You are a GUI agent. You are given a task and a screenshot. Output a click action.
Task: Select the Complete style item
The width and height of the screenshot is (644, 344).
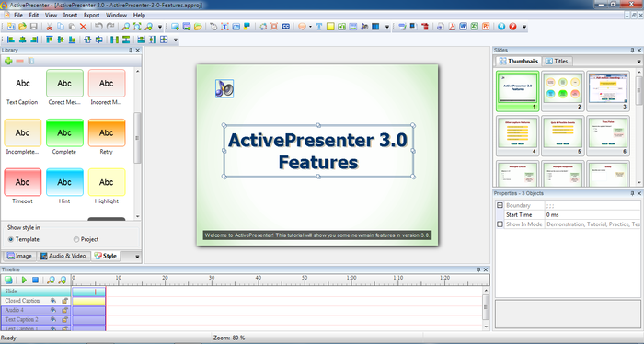coord(64,137)
